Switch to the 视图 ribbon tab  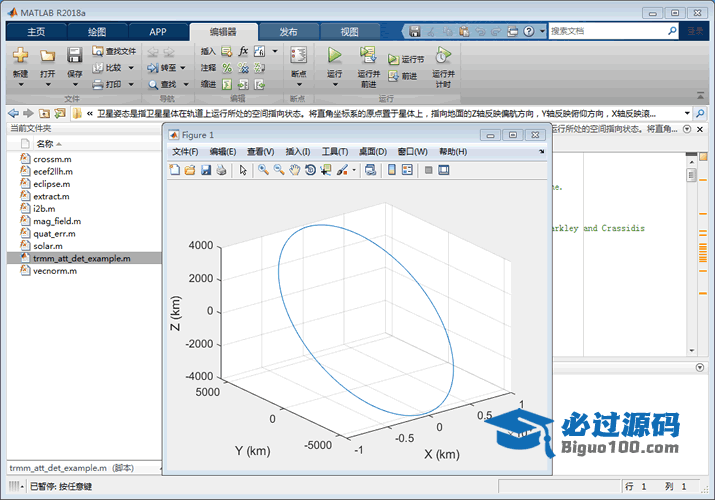pyautogui.click(x=349, y=32)
